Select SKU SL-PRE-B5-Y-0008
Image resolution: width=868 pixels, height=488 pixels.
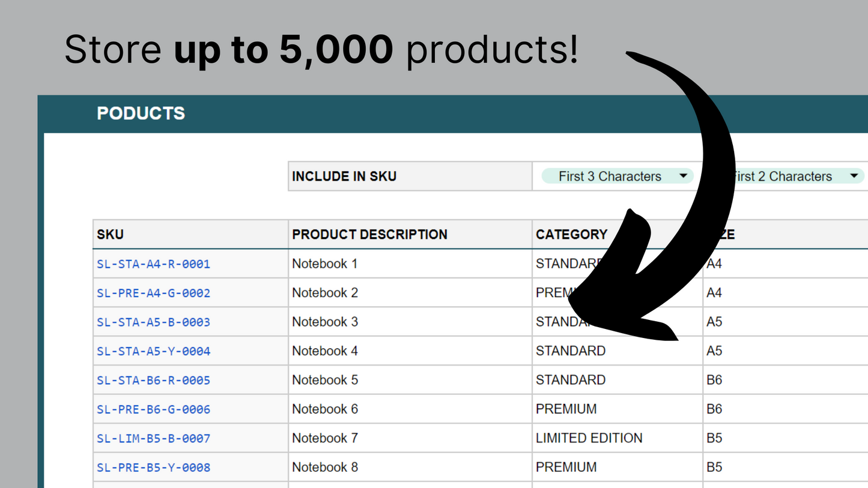[x=153, y=468]
